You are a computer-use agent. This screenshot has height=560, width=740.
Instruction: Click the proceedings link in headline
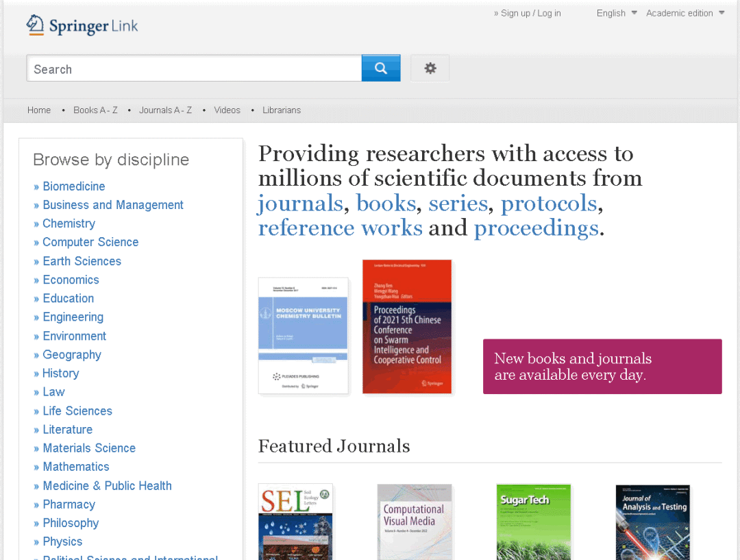tap(536, 228)
